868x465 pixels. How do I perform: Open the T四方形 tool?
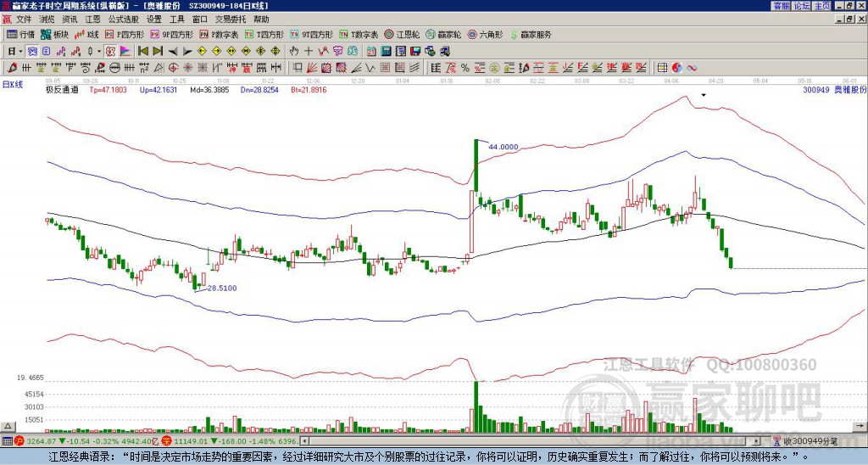click(264, 34)
